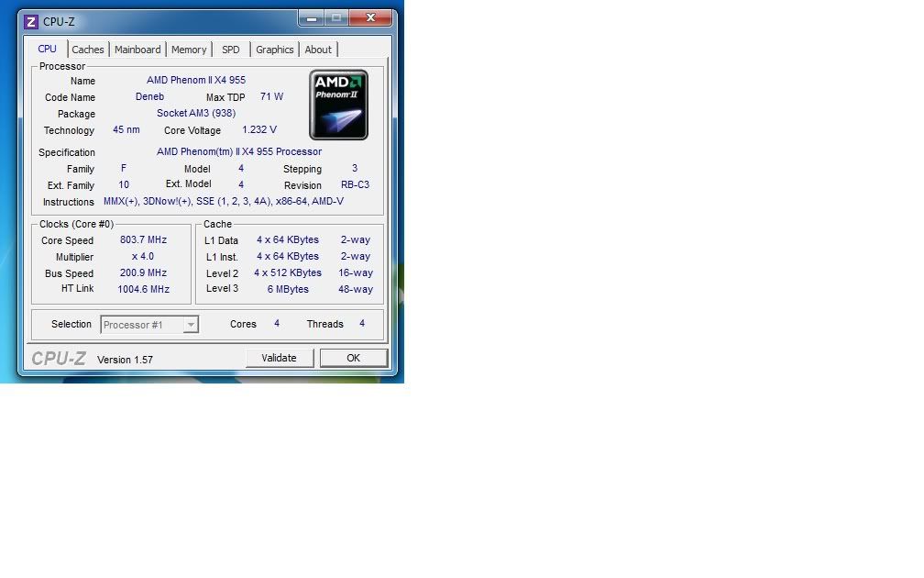Click processor name 'AMD Phenom II X4 955'
This screenshot has width=924, height=578.
click(x=196, y=80)
